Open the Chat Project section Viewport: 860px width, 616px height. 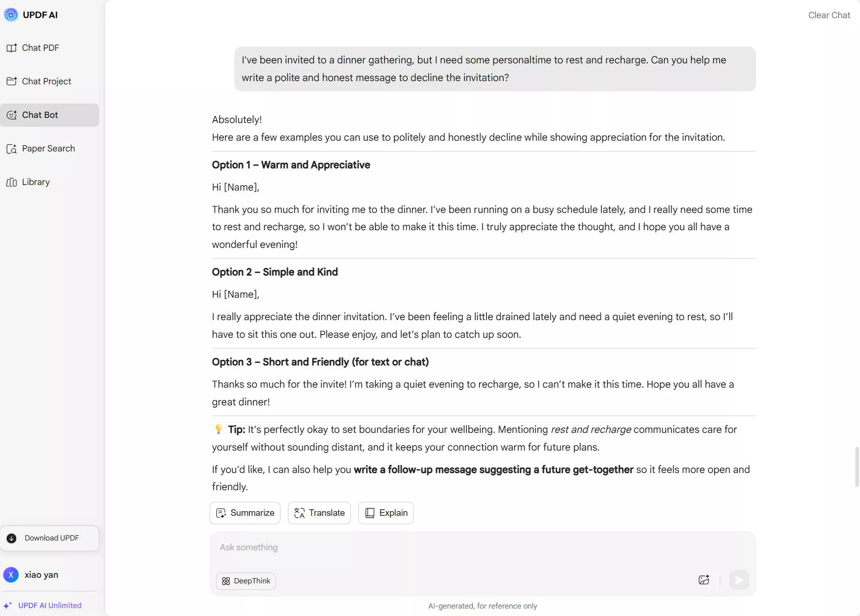[x=46, y=82]
